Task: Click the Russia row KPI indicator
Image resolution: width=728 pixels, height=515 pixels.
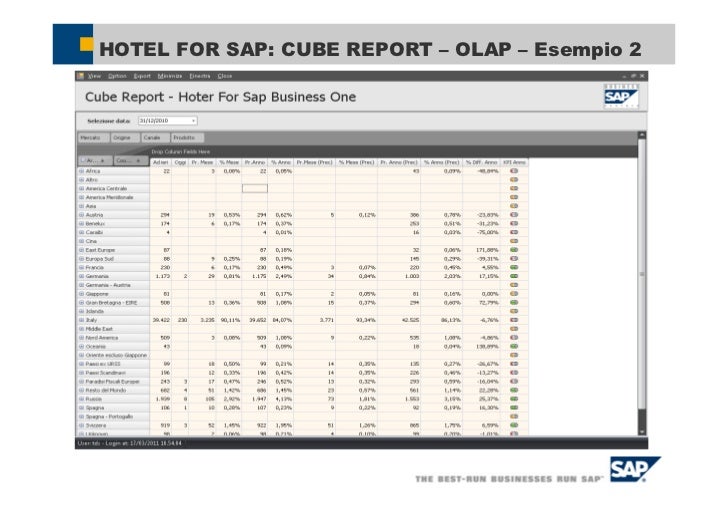Action: (514, 399)
